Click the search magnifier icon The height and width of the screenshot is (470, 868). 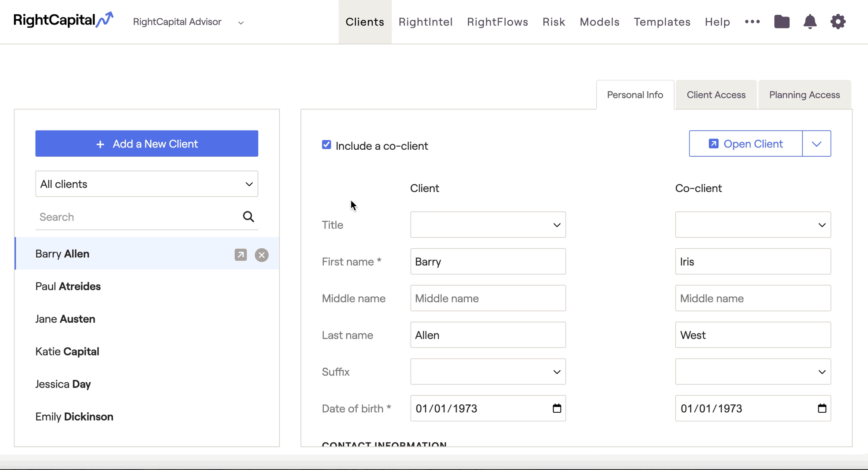(248, 217)
